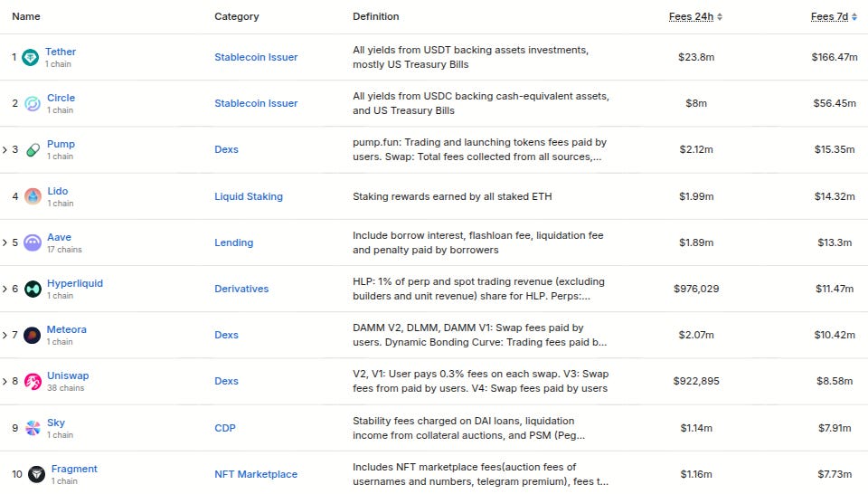This screenshot has height=494, width=868.
Task: Select Tether's $23.8m 24h fees value
Action: tap(696, 57)
